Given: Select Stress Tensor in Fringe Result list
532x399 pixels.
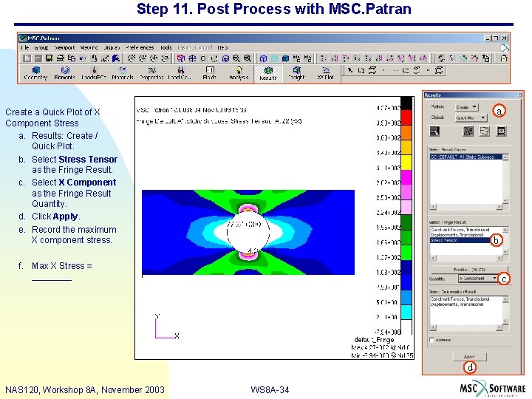Looking at the screenshot, I should [460, 240].
